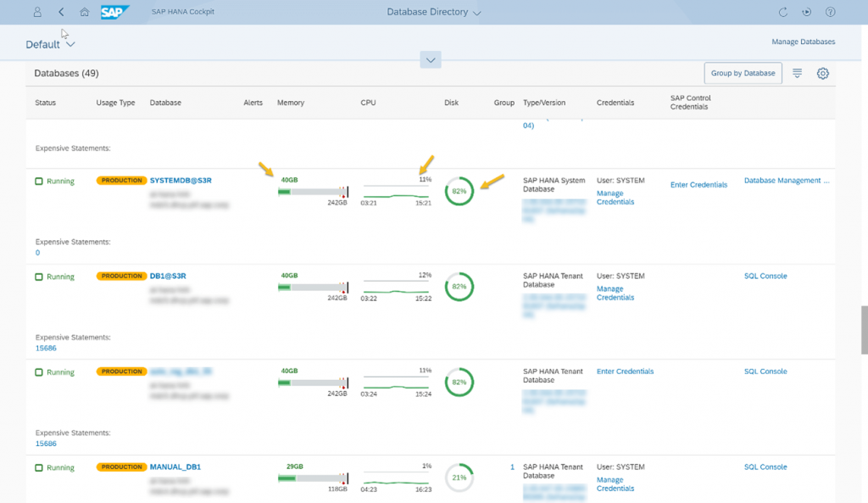The height and width of the screenshot is (503, 868).
Task: Click the memory usage bar for MANUAL_DB1
Action: (314, 478)
